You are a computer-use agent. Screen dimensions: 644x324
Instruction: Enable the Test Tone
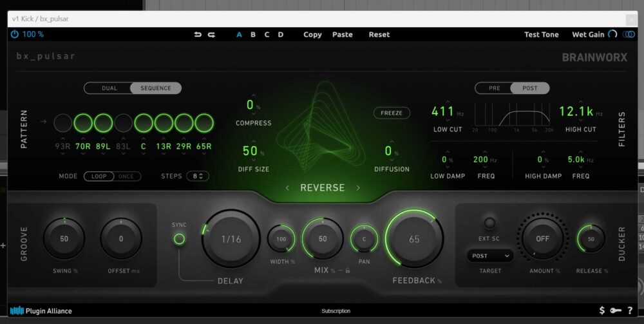(x=542, y=35)
